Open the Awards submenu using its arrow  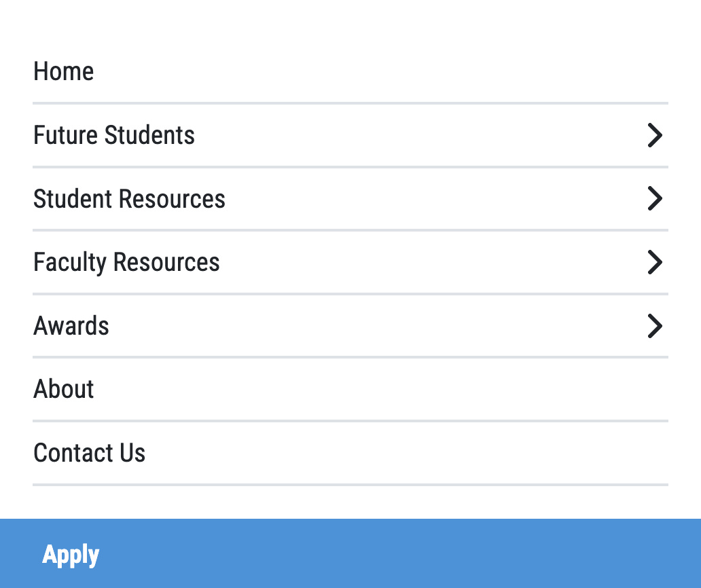[654, 326]
